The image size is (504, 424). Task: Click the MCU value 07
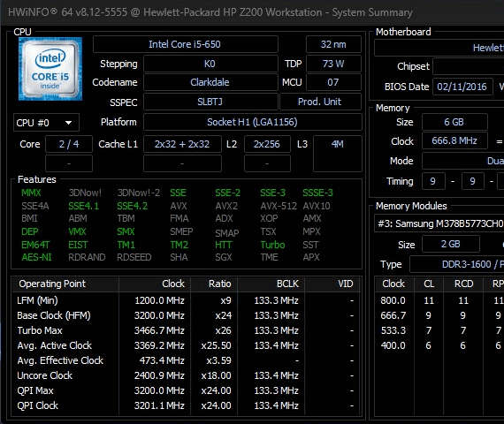[333, 82]
